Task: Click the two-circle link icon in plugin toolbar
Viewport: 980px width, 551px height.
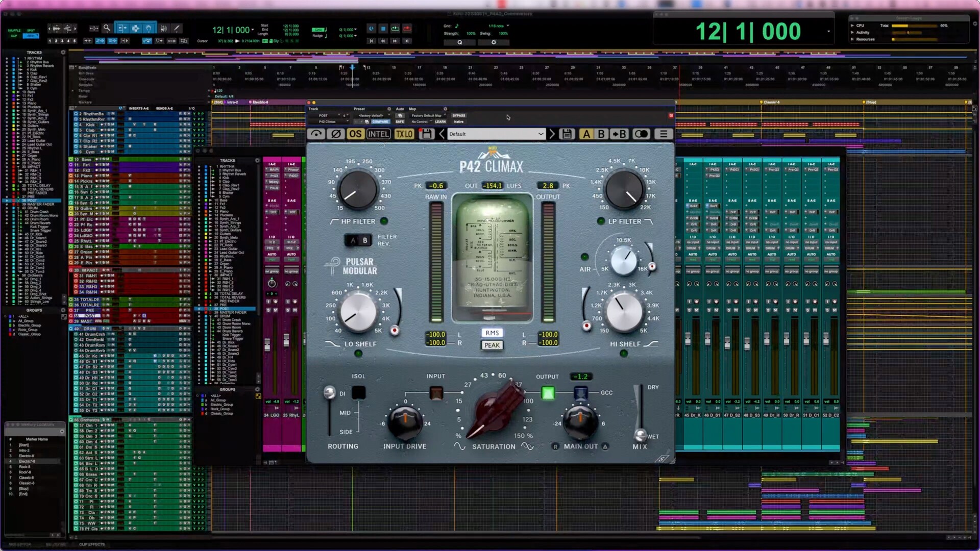Action: coord(641,134)
